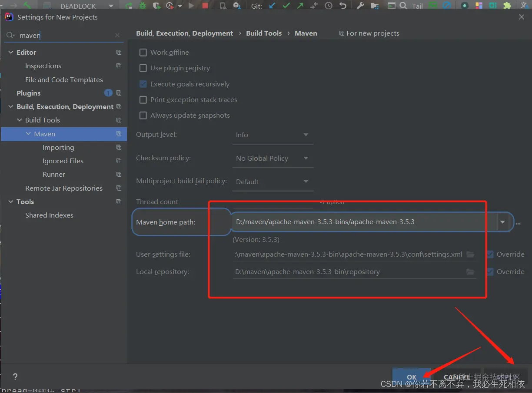Click the Build Tools breadcrumb
The image size is (532, 393).
point(264,33)
